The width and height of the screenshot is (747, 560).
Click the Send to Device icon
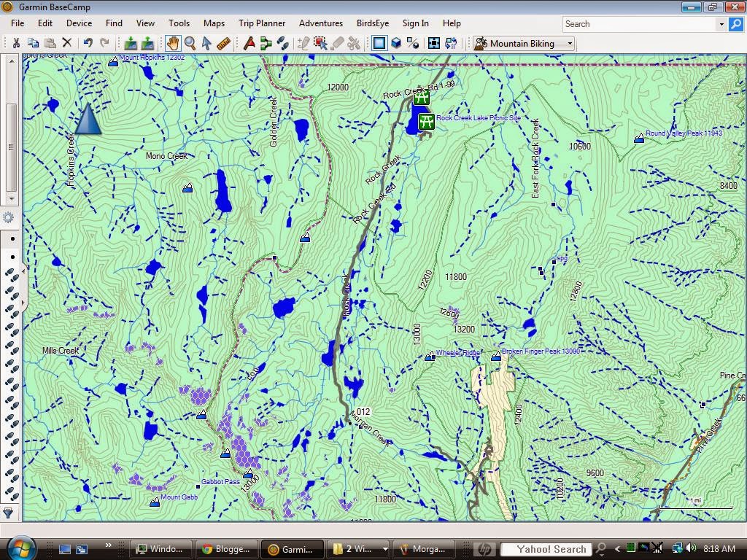pyautogui.click(x=130, y=43)
